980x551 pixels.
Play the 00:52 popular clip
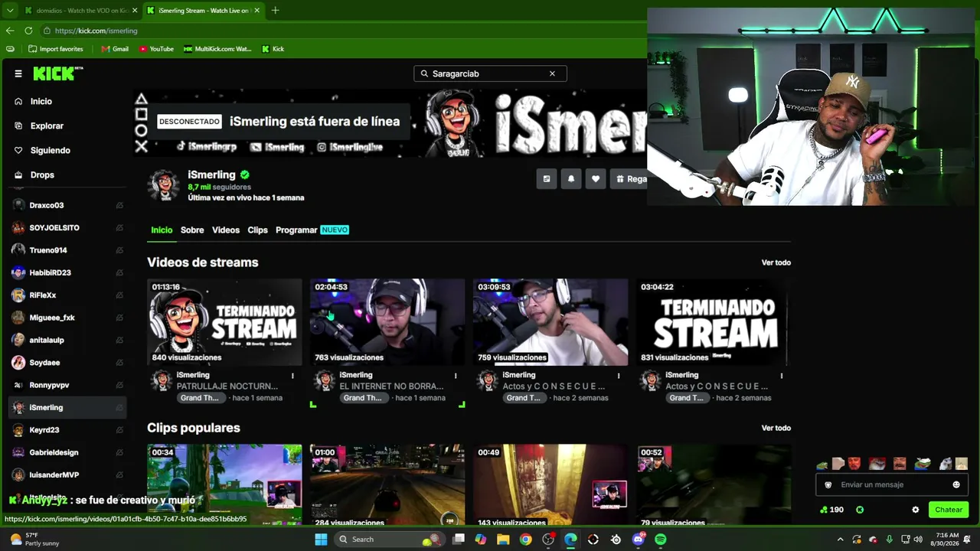tap(714, 485)
